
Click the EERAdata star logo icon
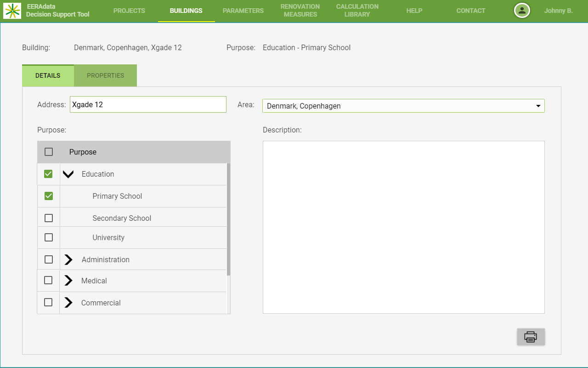12,11
